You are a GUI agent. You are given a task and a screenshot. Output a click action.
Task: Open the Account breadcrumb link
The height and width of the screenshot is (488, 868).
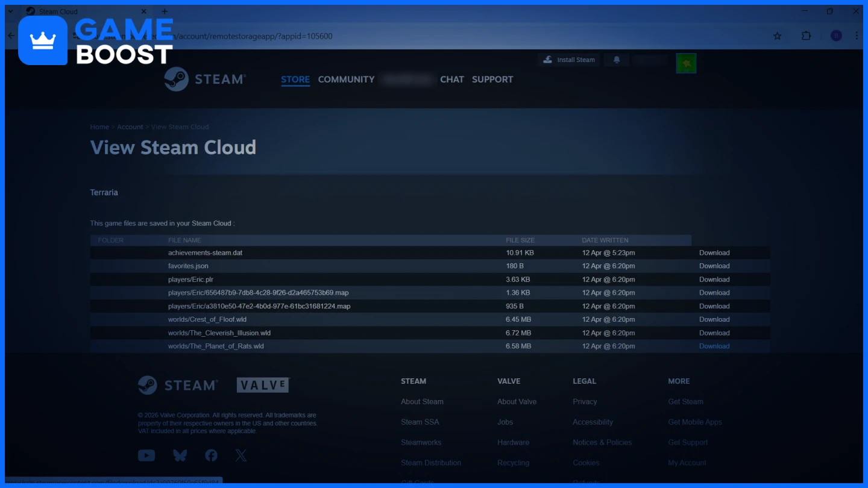tap(130, 127)
